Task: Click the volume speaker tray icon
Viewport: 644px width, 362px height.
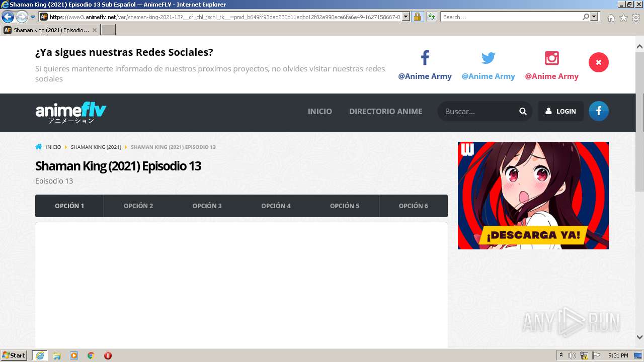Action: click(x=572, y=355)
